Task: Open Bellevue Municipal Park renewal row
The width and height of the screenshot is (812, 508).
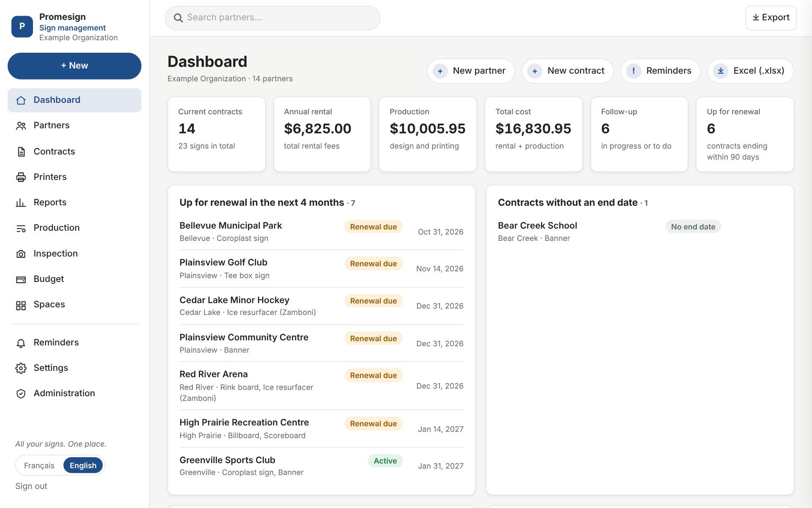Action: 321,232
